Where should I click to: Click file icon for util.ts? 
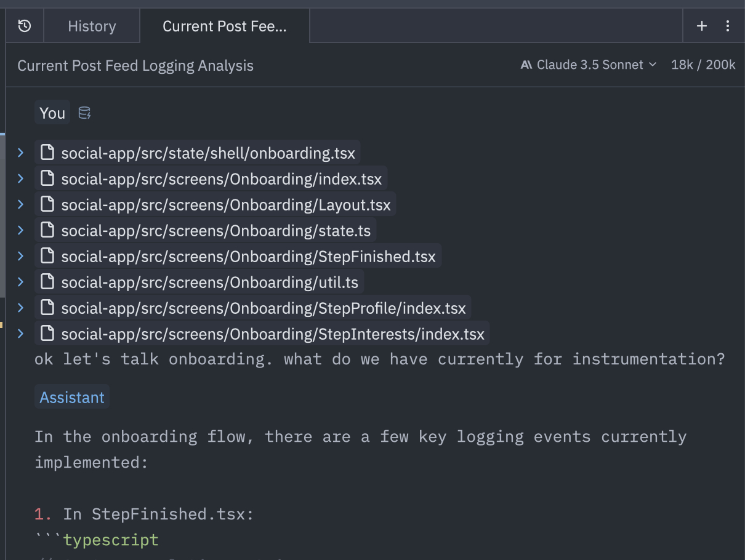[47, 282]
